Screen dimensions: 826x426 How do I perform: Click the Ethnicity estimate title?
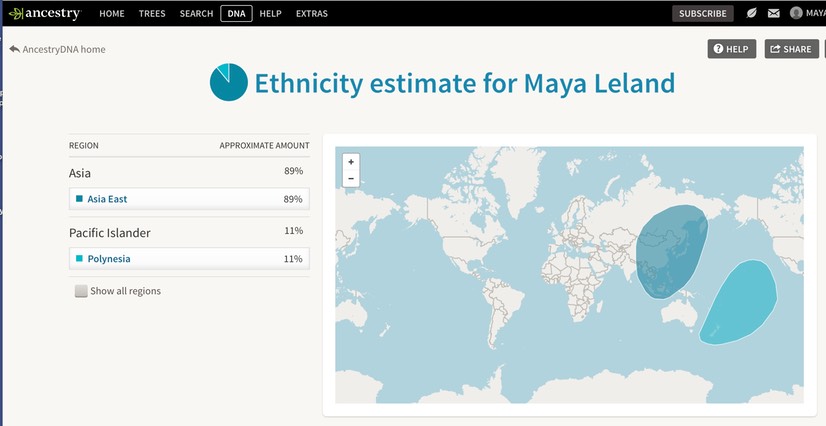click(465, 83)
